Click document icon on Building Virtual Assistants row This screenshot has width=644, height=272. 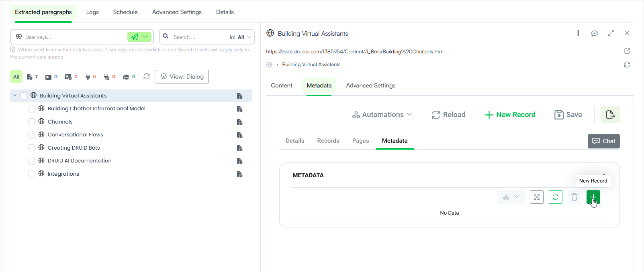pyautogui.click(x=239, y=96)
